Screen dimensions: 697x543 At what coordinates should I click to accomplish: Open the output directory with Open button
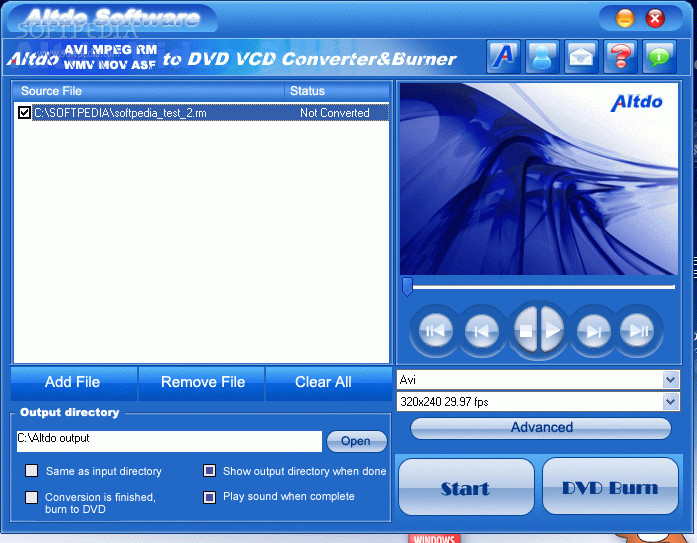click(357, 441)
